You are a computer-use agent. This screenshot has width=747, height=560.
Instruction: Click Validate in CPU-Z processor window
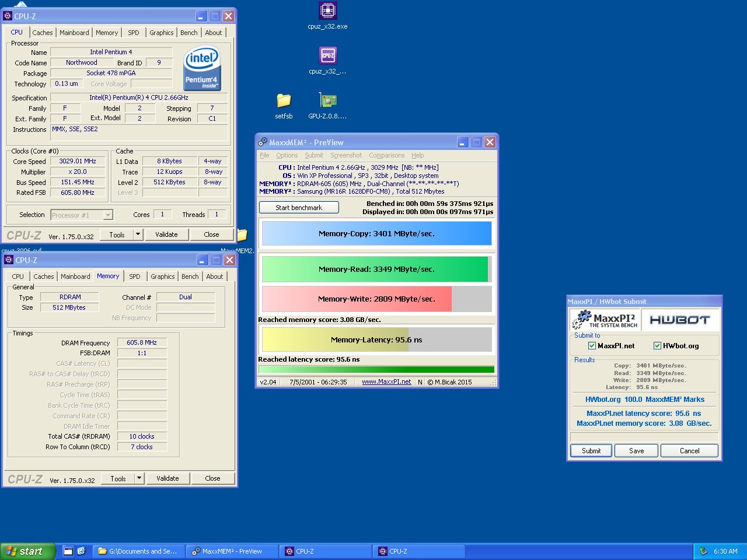tap(166, 235)
